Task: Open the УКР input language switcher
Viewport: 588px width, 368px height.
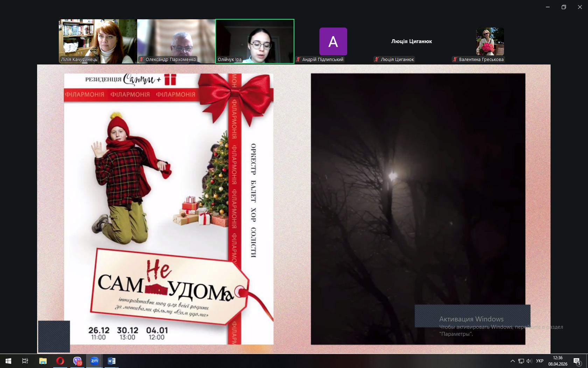Action: coord(540,361)
